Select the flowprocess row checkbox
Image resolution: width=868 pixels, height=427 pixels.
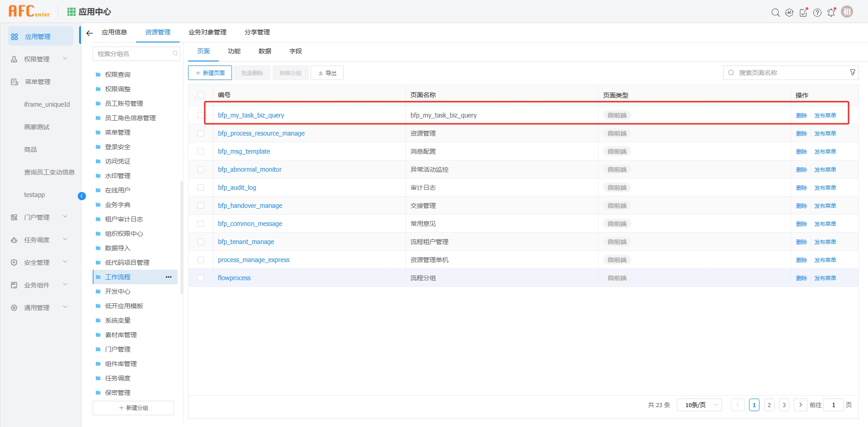(x=201, y=278)
